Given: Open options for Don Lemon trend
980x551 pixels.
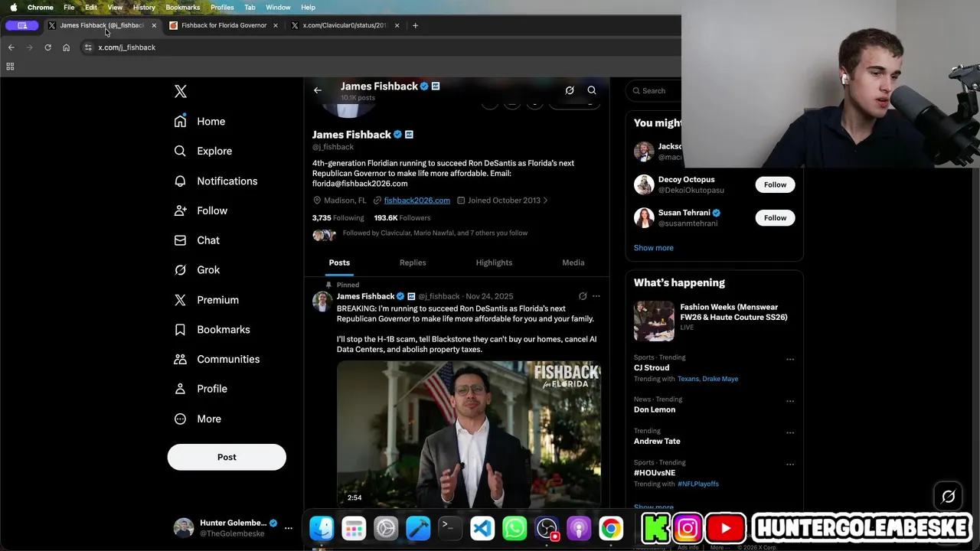Looking at the screenshot, I should tap(790, 401).
